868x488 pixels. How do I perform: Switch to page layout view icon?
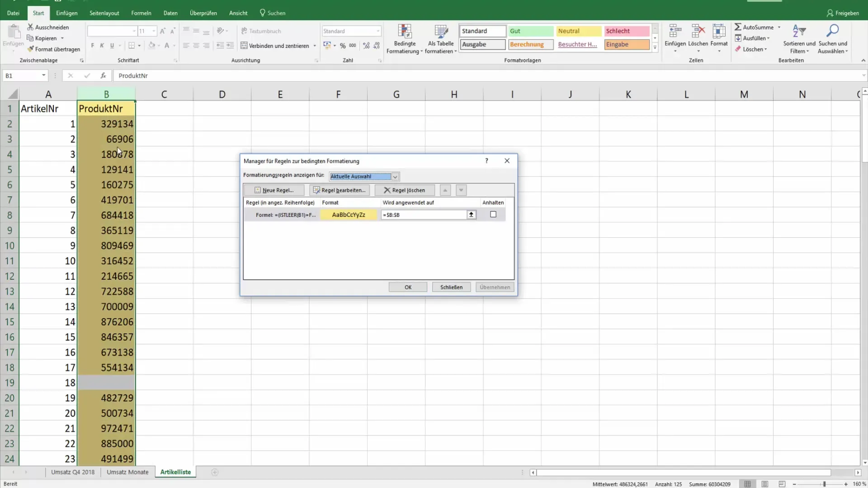coord(765,484)
